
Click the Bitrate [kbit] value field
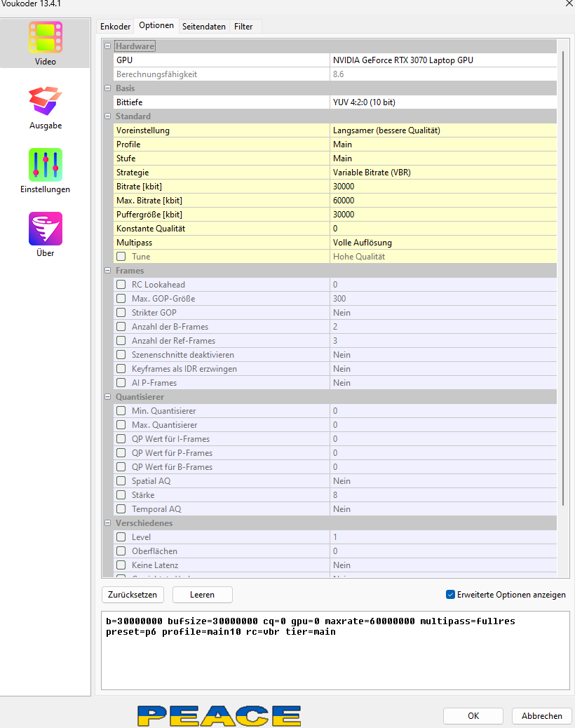click(443, 187)
